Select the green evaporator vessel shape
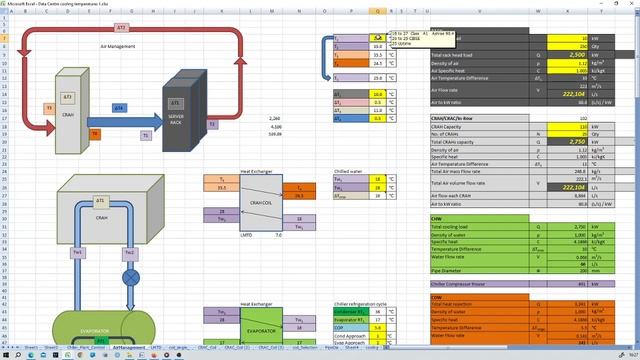640x360 pixels. 104,328
